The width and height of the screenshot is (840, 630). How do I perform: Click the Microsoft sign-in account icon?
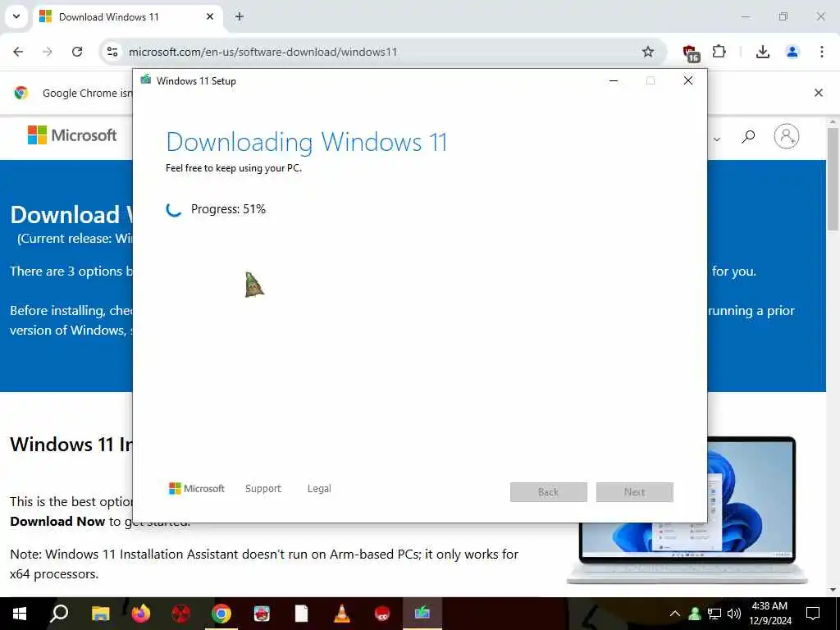[787, 137]
